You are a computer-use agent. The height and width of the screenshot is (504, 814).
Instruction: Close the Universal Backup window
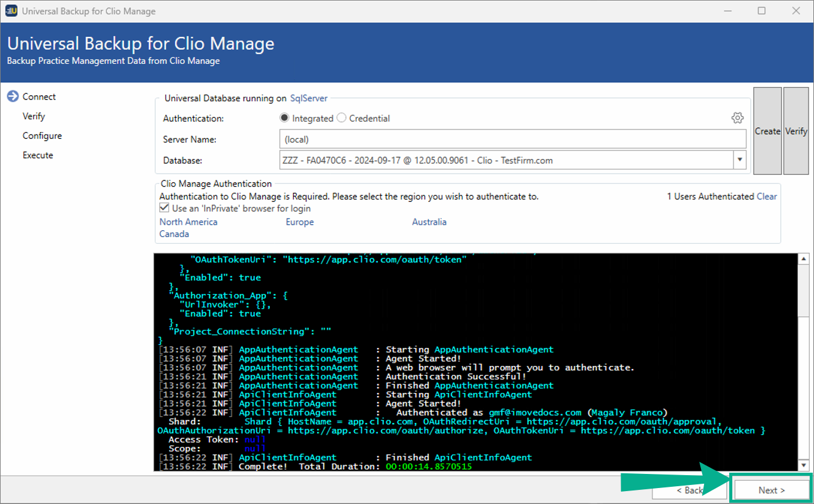pos(796,11)
